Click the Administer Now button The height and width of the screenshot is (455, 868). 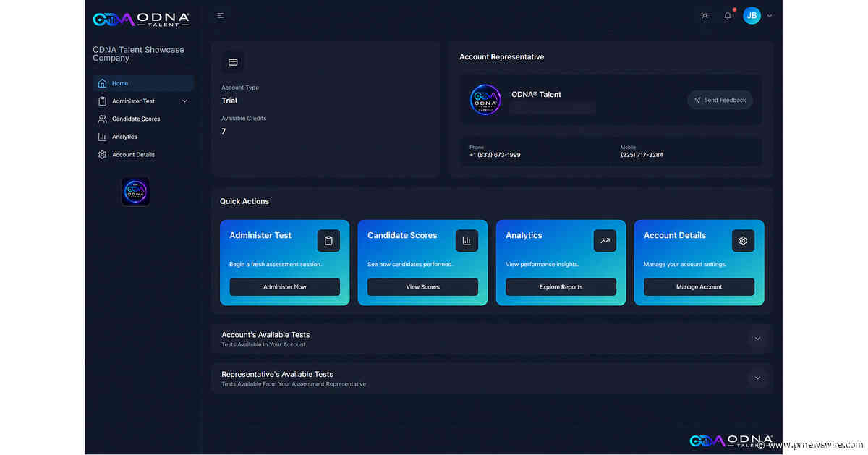285,287
